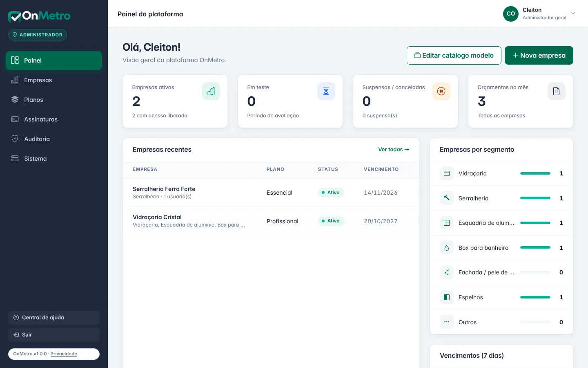
Task: Click the Orçamentos no mês document icon
Action: point(557,91)
